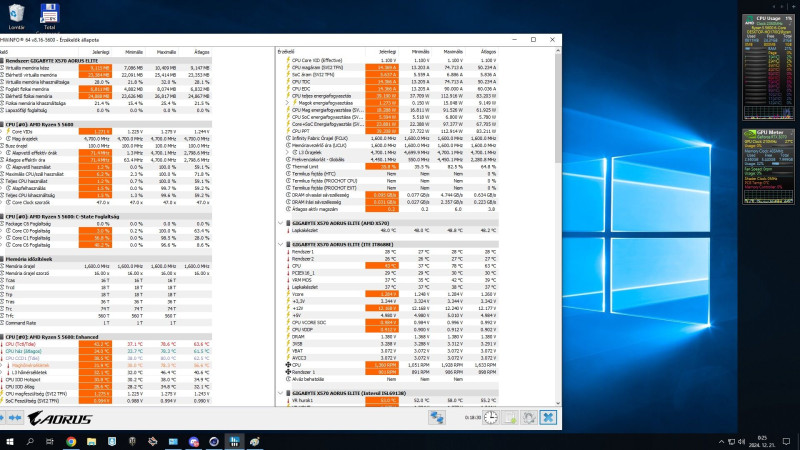800x450 pixels.
Task: Open the notification center icon
Action: tap(786, 441)
